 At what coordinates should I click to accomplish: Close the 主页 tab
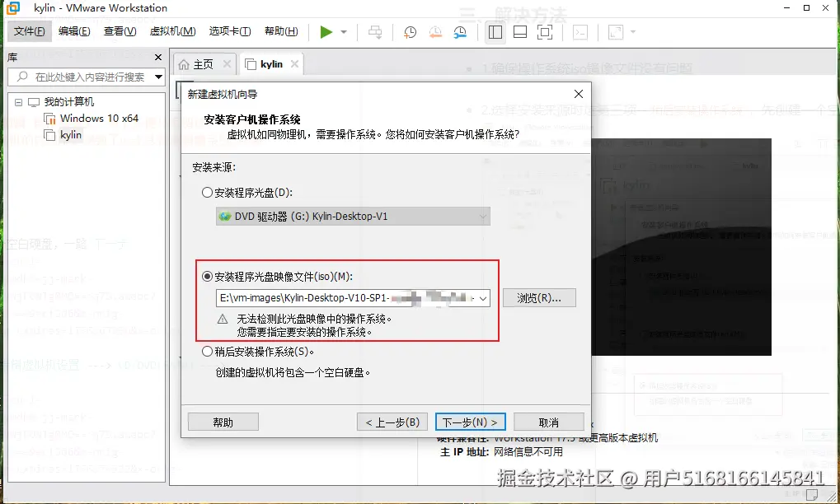[x=228, y=64]
